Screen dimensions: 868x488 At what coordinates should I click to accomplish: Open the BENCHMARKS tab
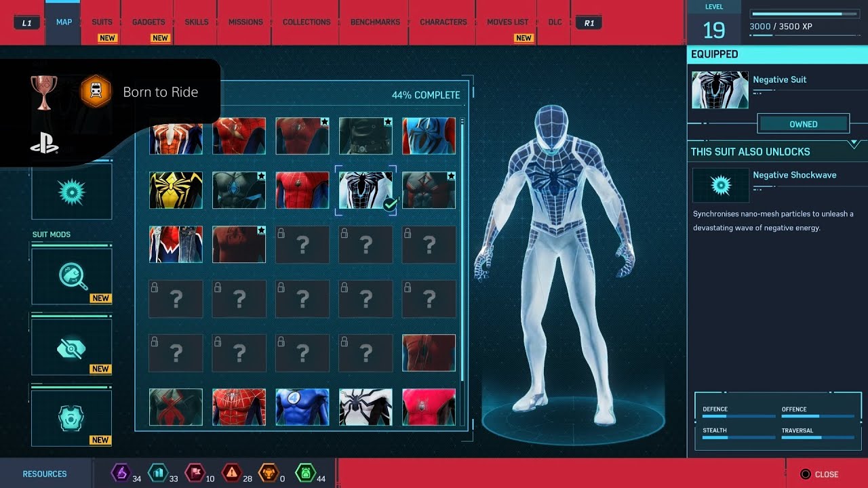pos(375,22)
